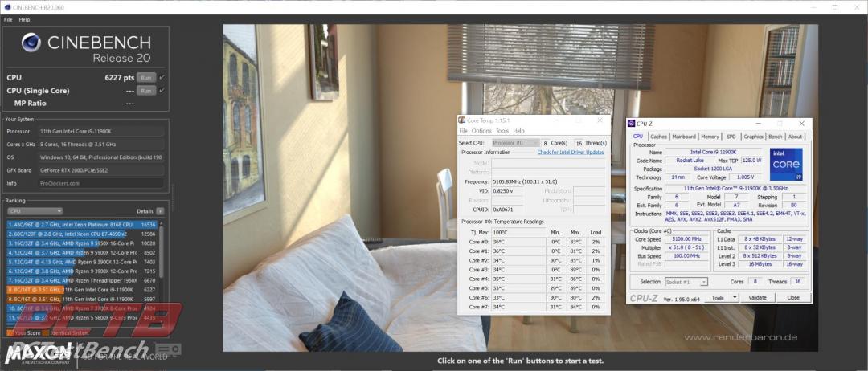The image size is (868, 371).
Task: Click the CPU-Z Core Voltage value 1.005 V
Action: [x=745, y=177]
